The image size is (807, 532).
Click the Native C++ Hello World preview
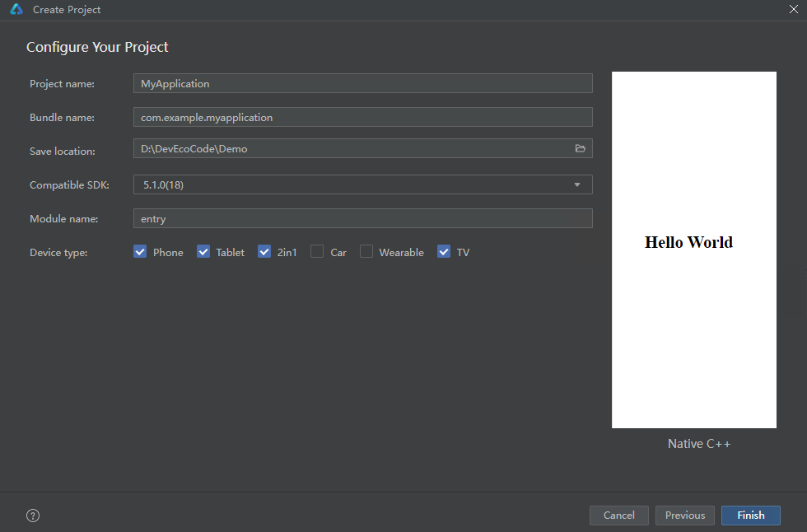[x=693, y=250]
